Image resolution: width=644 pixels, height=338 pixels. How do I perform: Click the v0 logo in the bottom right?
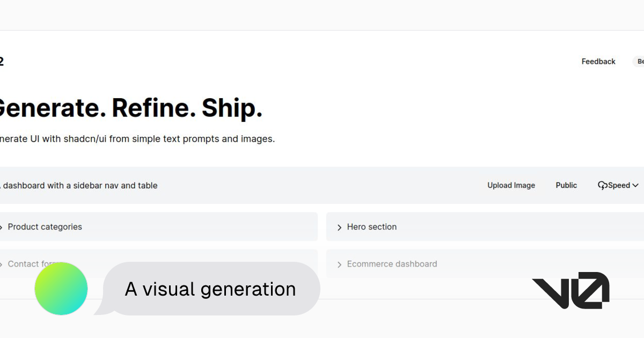coord(570,290)
